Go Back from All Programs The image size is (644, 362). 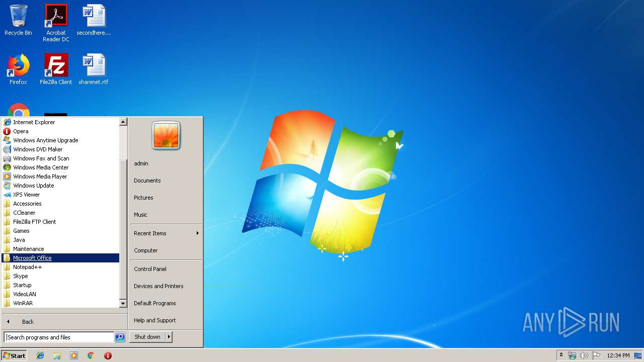coord(64,322)
